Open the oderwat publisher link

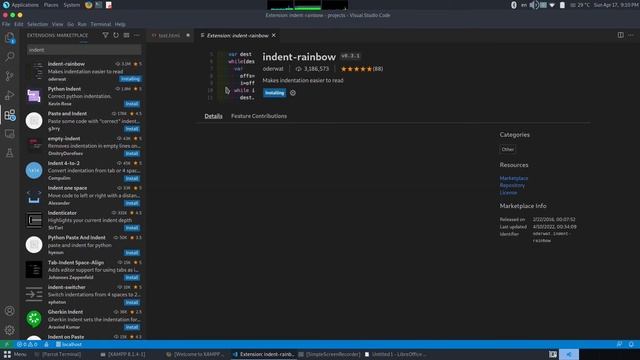click(x=273, y=69)
